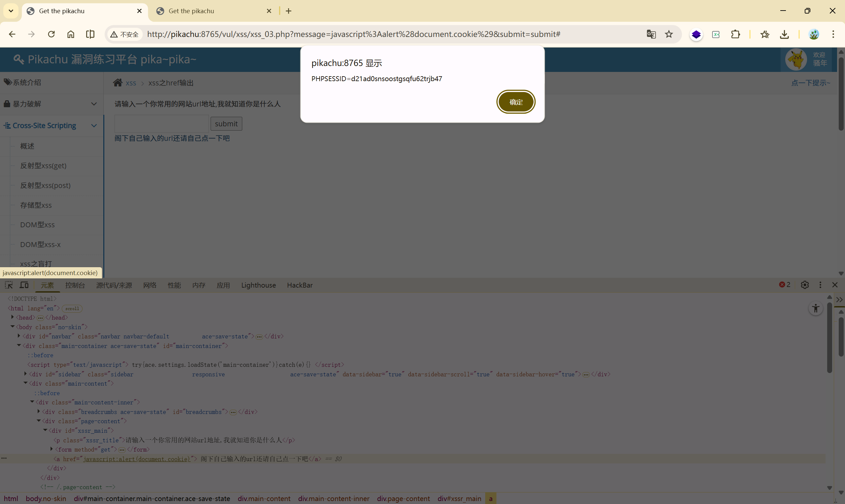Bookmark this page with the star icon
Screen dimensions: 845x504
[x=669, y=34]
